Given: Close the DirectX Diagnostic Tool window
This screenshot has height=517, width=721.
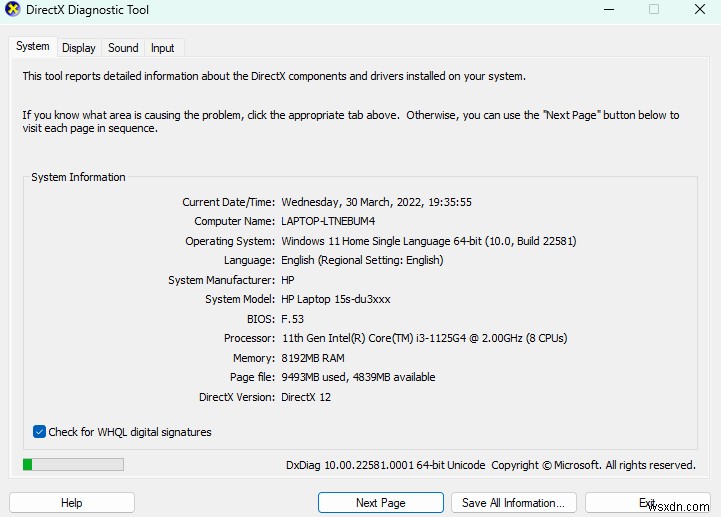Looking at the screenshot, I should click(x=700, y=10).
